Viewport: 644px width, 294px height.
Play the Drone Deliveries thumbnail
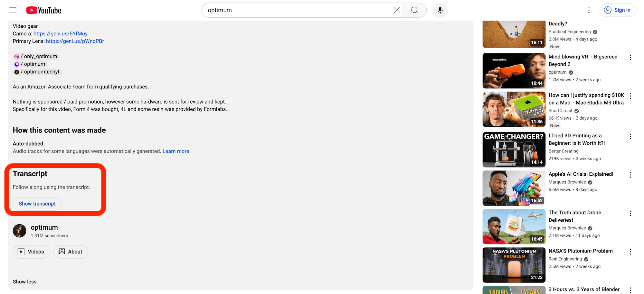coord(514,227)
